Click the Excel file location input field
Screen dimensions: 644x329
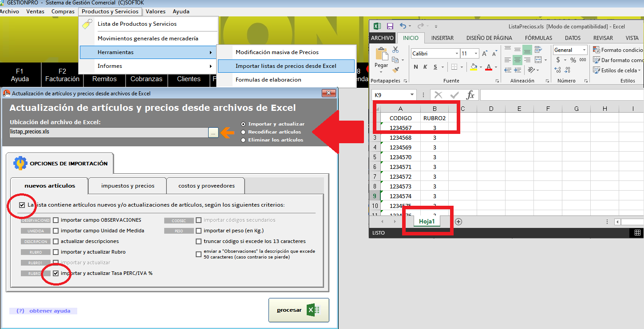(x=109, y=132)
